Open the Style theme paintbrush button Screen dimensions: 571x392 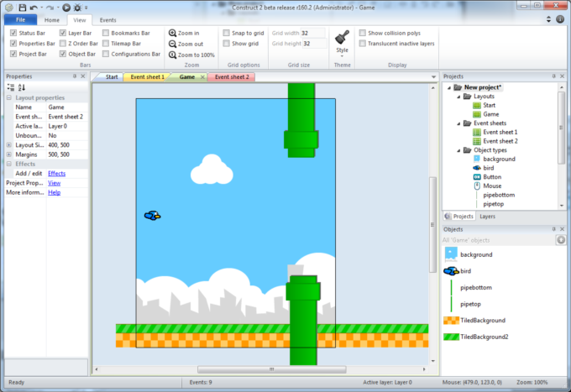click(x=342, y=40)
